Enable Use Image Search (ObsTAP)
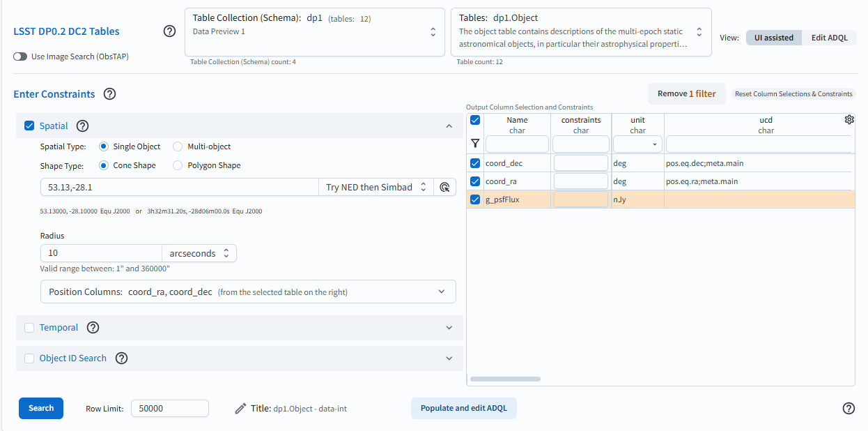 (x=20, y=56)
